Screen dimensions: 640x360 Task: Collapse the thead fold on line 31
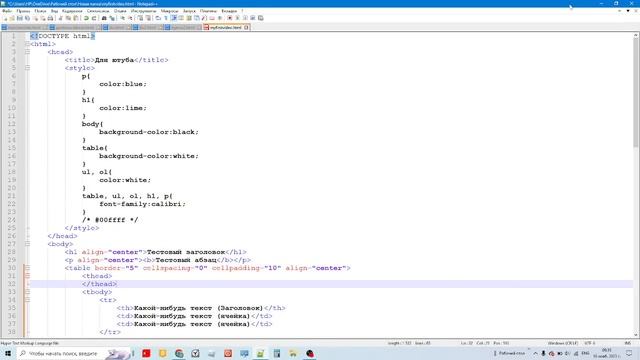27,276
